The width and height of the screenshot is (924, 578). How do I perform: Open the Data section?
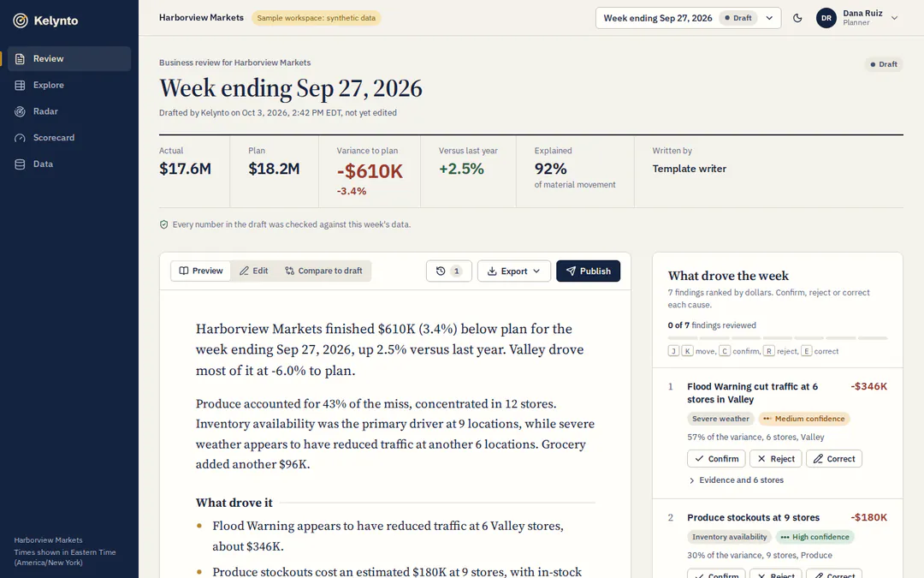(69, 164)
